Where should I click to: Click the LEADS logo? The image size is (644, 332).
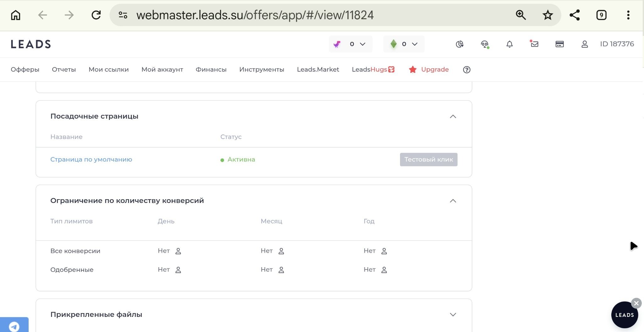[x=31, y=44]
